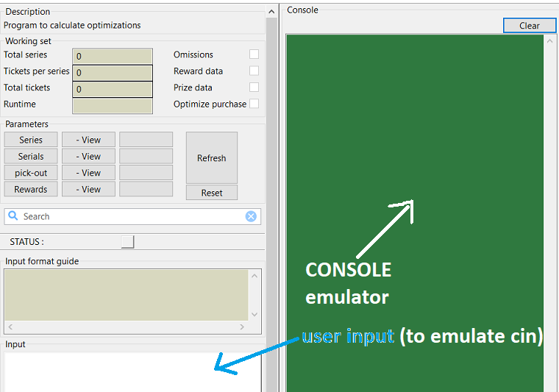Click the 'Optimize purchase' label
559x392 pixels.
pos(210,104)
